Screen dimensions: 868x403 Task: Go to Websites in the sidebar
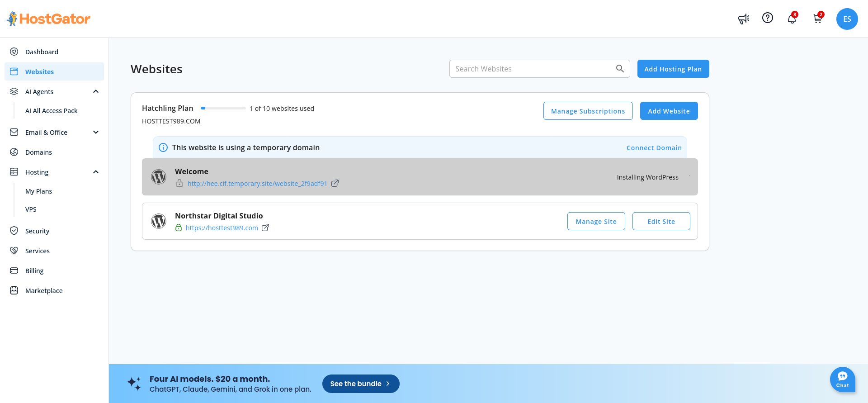[x=54, y=71]
